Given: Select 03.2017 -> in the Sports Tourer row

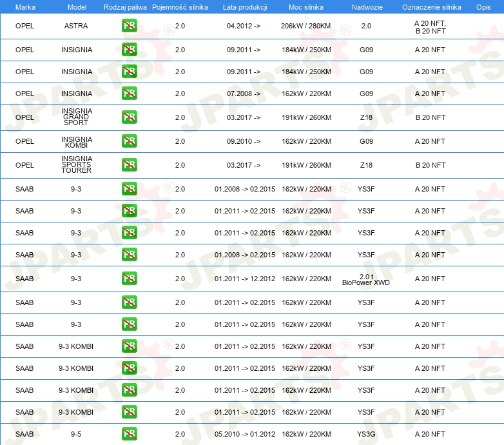Looking at the screenshot, I should [x=244, y=165].
